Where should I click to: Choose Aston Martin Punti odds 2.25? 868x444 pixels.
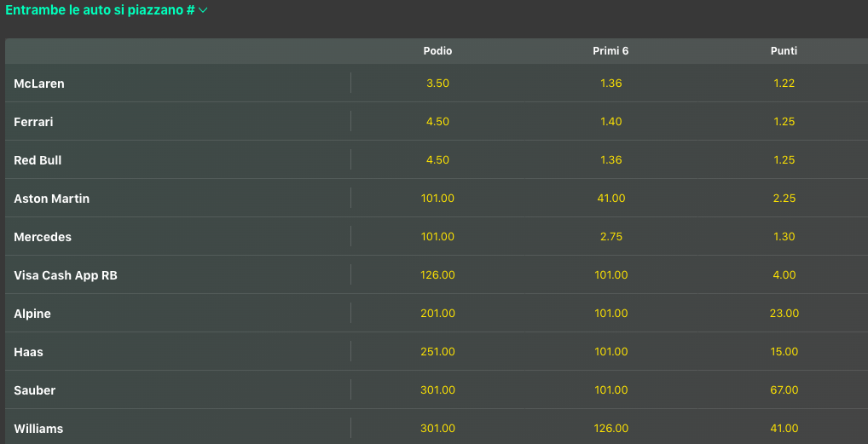pyautogui.click(x=784, y=199)
